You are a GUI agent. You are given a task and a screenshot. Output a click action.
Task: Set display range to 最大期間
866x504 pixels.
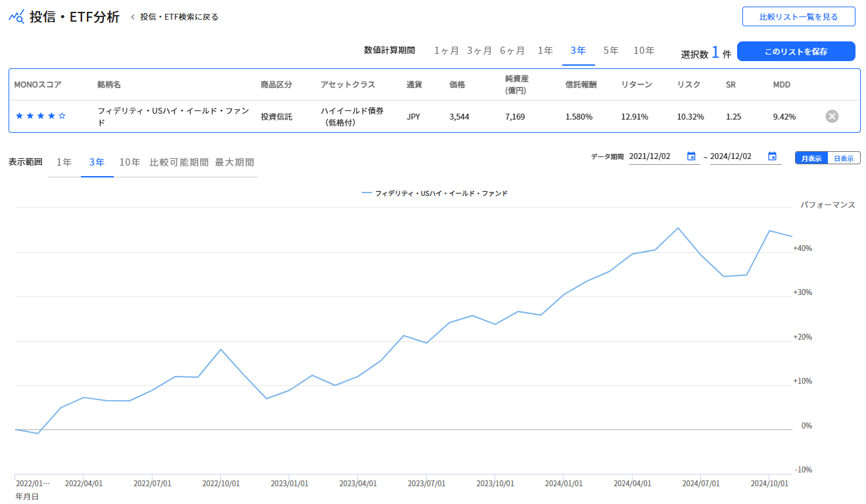[234, 162]
